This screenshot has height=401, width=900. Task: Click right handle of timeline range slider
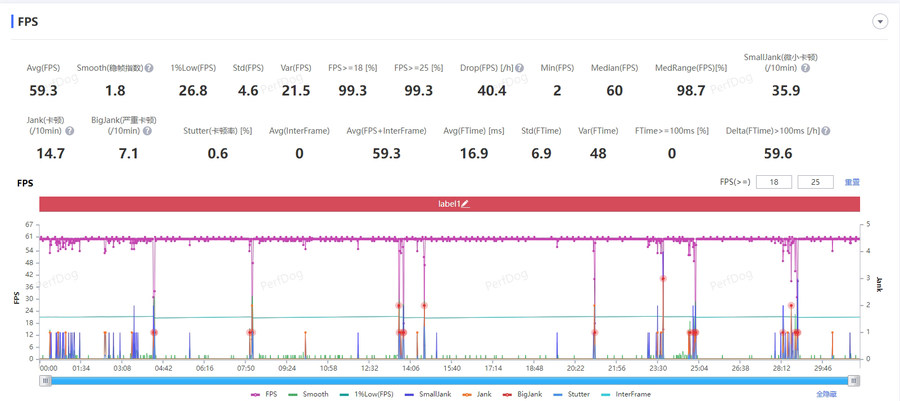854,381
